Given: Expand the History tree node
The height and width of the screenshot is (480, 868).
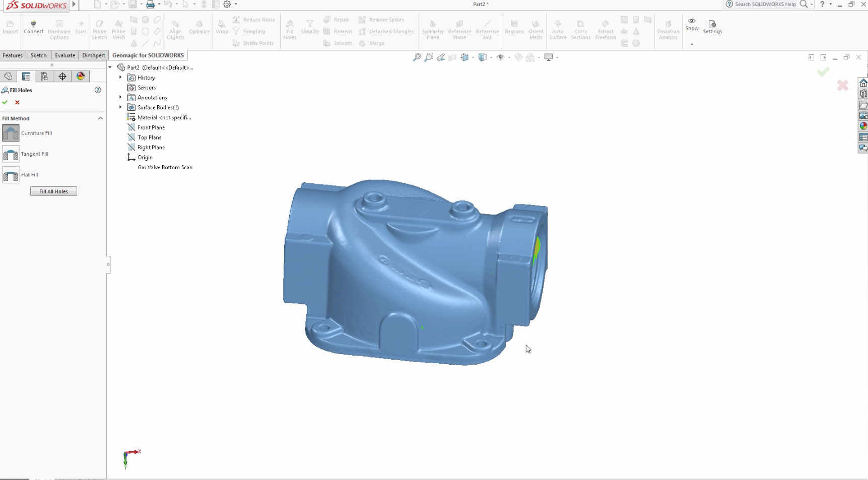Looking at the screenshot, I should (120, 78).
